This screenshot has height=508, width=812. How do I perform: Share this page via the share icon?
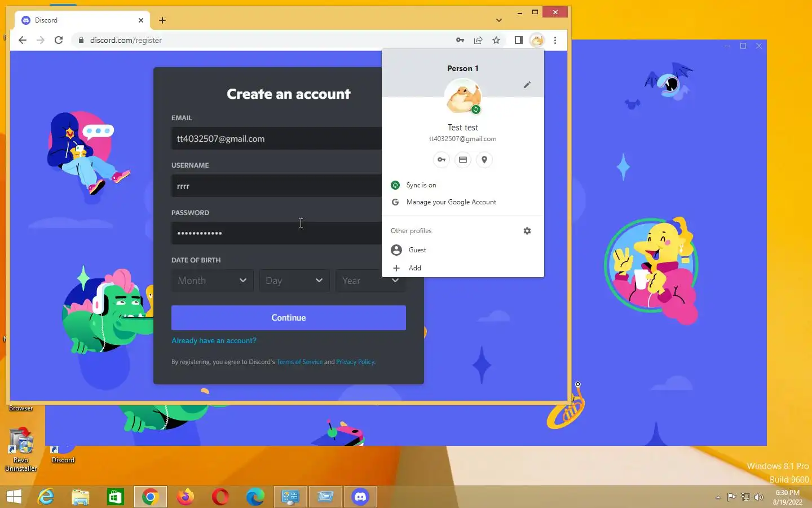(478, 40)
